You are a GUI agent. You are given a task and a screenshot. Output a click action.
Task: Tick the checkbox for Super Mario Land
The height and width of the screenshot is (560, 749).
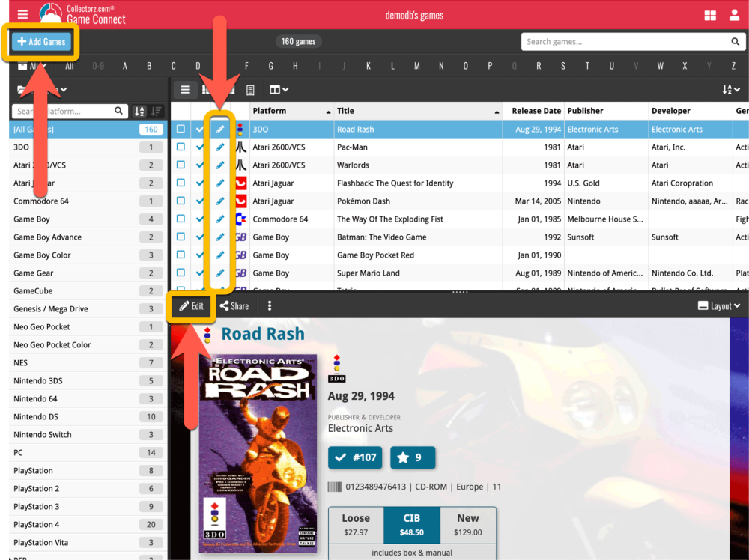181,273
